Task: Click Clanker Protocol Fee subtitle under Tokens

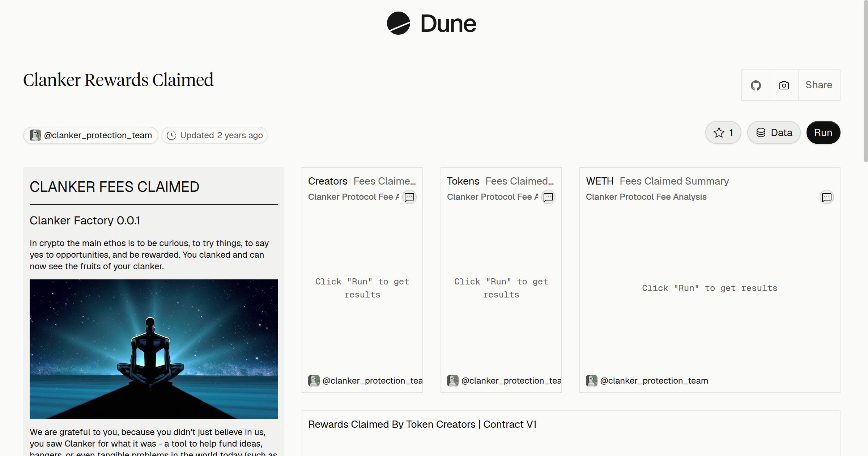Action: tap(493, 197)
